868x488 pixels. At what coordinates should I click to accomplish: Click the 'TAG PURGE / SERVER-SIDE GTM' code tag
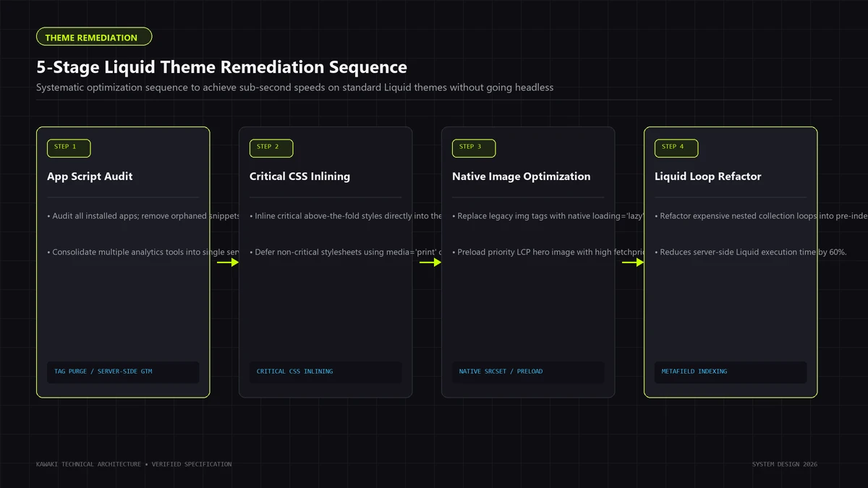[x=123, y=372]
